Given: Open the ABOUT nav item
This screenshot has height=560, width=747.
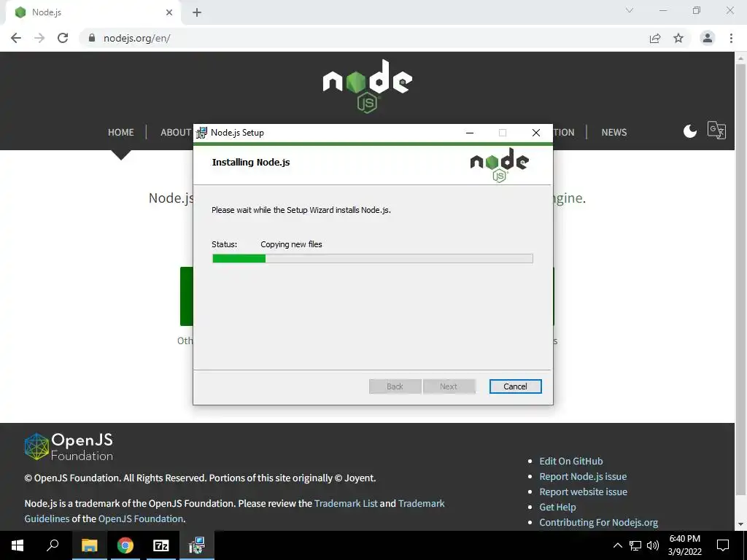Looking at the screenshot, I should [x=176, y=133].
